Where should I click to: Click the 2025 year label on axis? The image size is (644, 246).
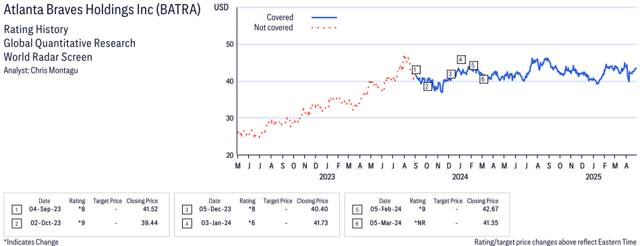point(593,177)
